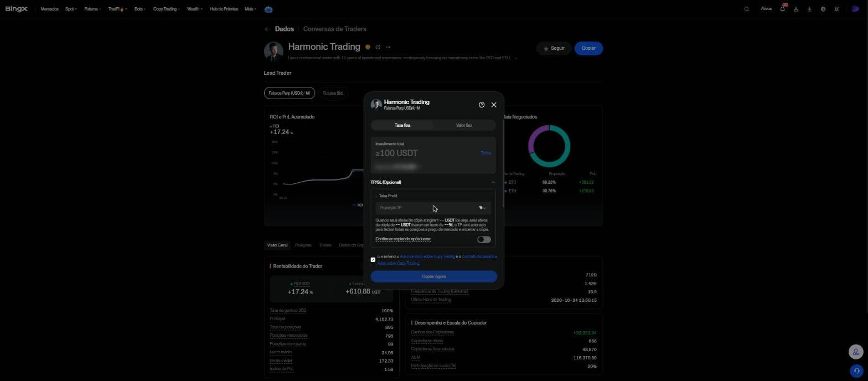Expand the trader bio description chevron
Viewport: 868px width, 381px height.
tap(516, 58)
